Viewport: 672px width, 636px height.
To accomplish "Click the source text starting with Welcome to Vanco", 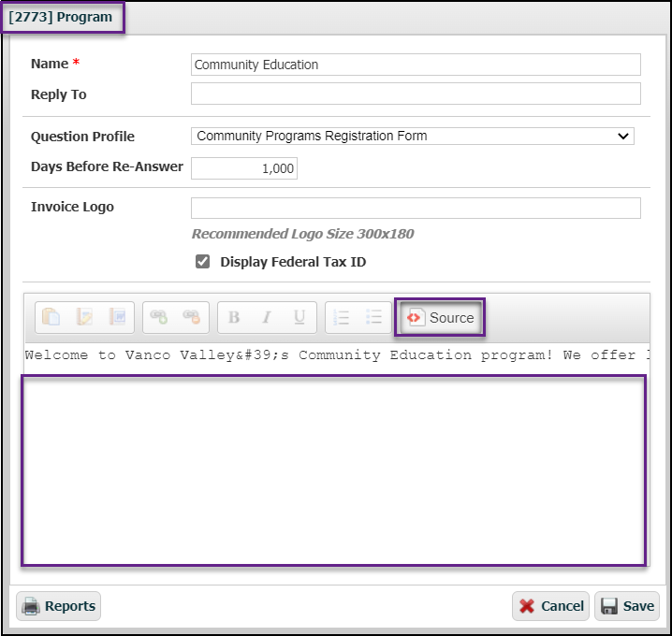I will (x=337, y=354).
